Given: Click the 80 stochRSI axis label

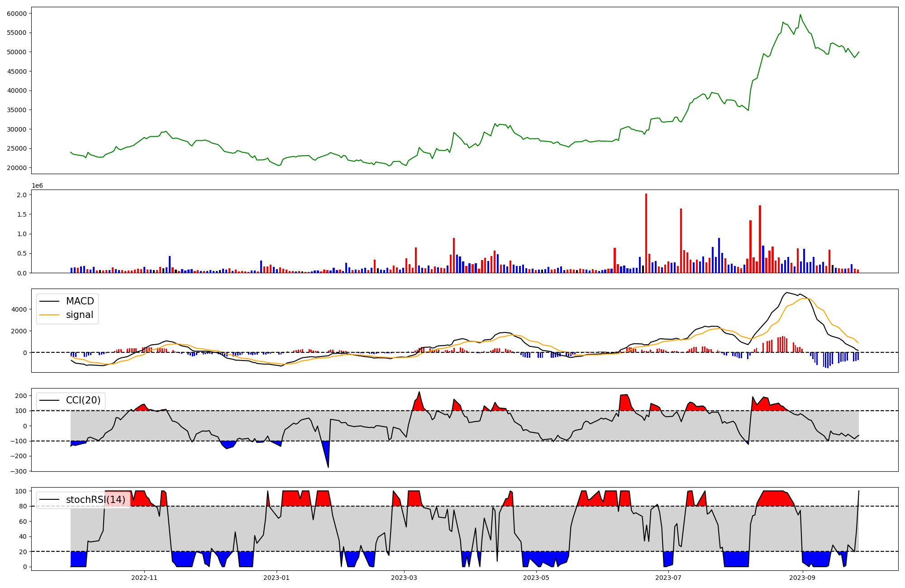Looking at the screenshot, I should click(x=24, y=506).
